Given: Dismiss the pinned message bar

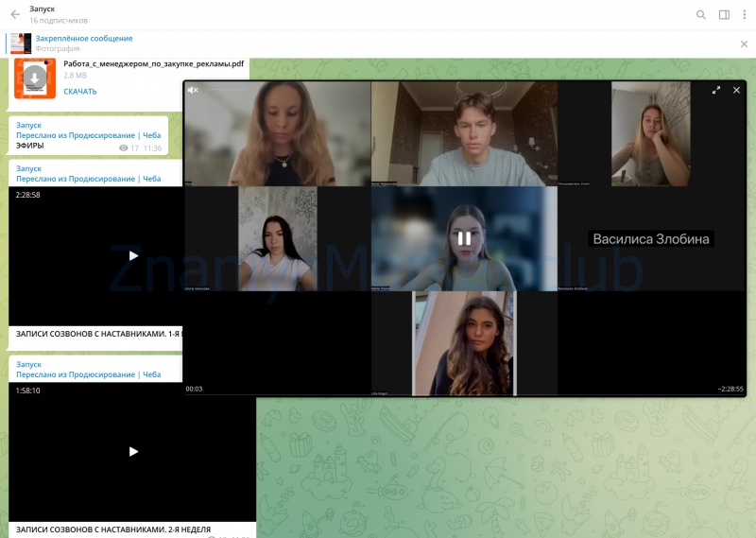Looking at the screenshot, I should pos(744,43).
